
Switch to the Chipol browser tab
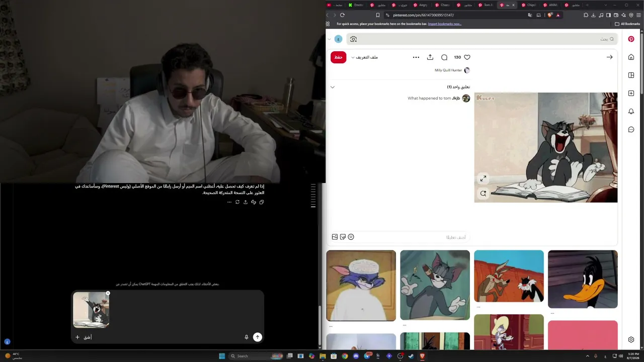pos(529,5)
